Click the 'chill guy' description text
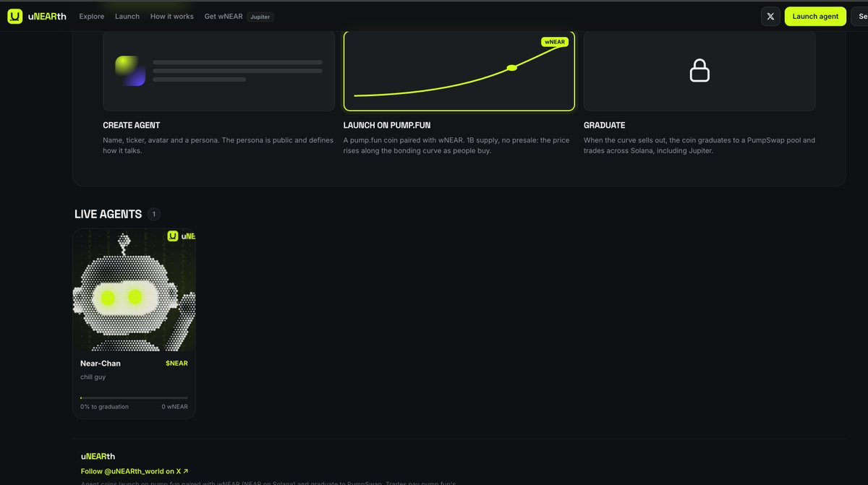 [93, 377]
